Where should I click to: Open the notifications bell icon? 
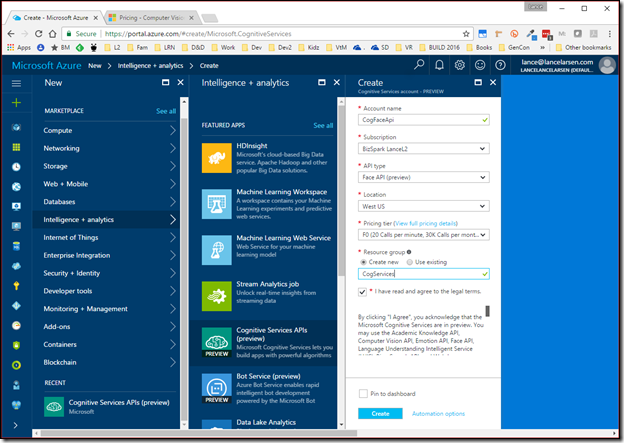(439, 64)
